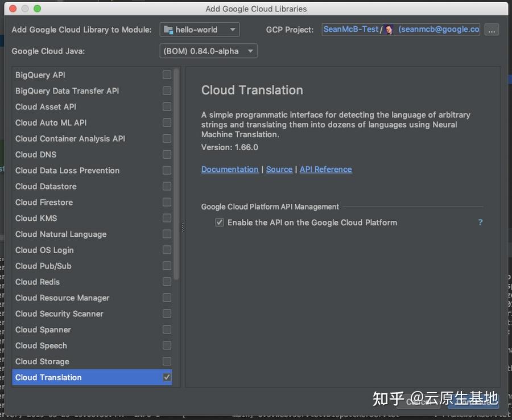Disable Enable the API on Google Cloud Platform

click(220, 222)
